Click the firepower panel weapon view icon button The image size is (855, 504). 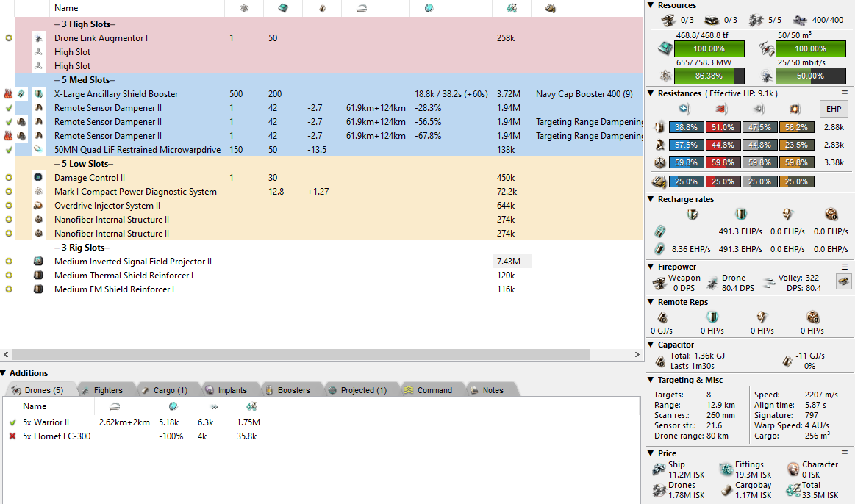coord(844,281)
